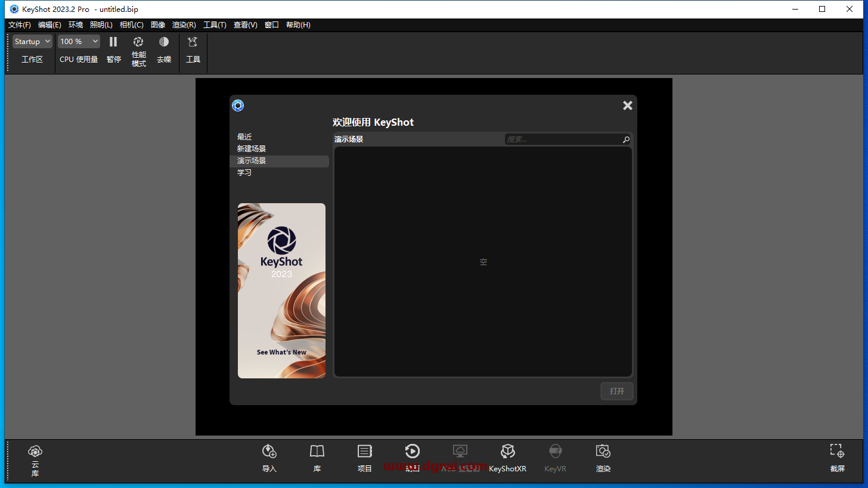868x488 pixels.
Task: Click the 空 text in scene list
Action: [483, 262]
